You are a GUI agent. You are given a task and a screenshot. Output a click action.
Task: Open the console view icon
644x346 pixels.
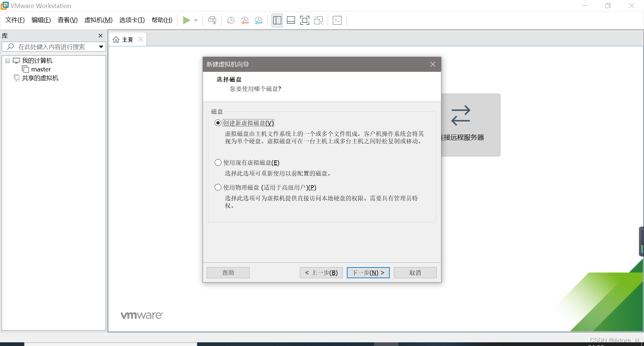pyautogui.click(x=337, y=20)
